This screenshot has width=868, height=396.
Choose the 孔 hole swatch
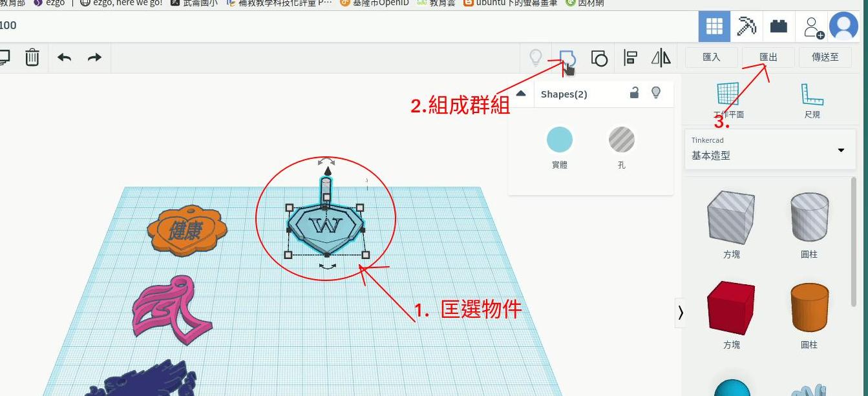pos(622,140)
